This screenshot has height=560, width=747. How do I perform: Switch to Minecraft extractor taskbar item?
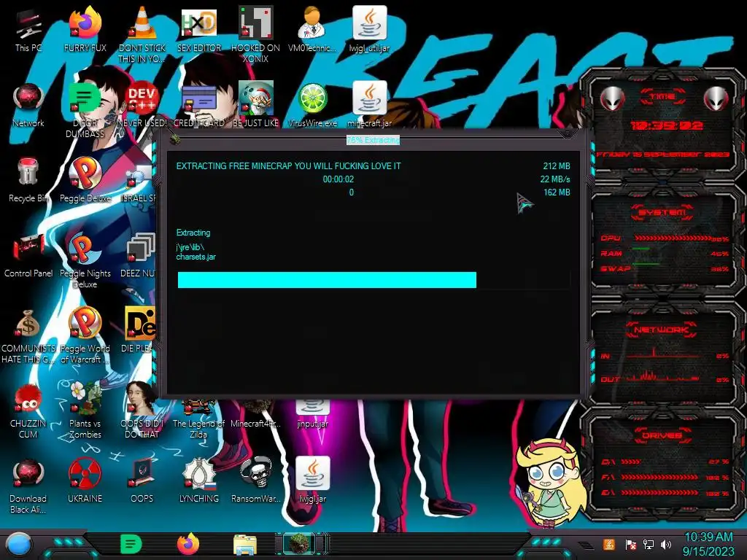300,544
